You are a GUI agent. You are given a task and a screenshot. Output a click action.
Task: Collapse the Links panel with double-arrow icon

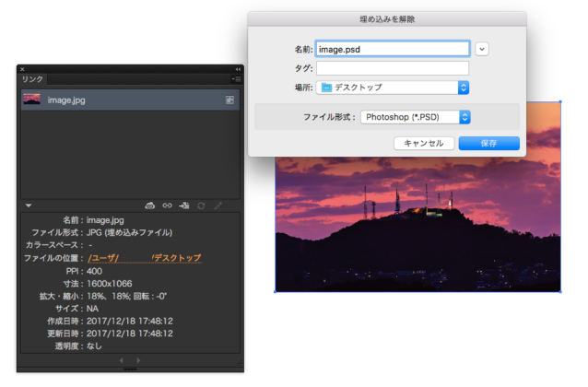(238, 69)
